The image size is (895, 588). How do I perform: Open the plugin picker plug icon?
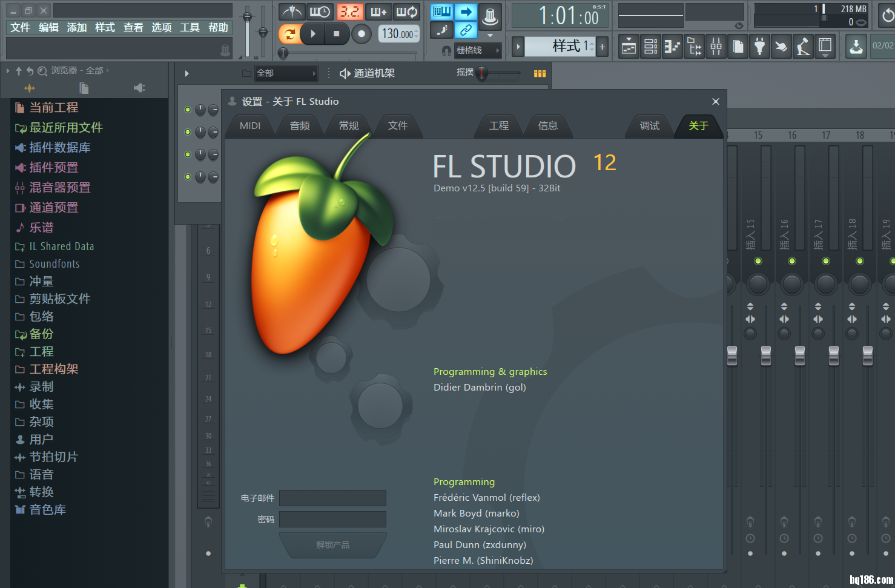pos(759,46)
